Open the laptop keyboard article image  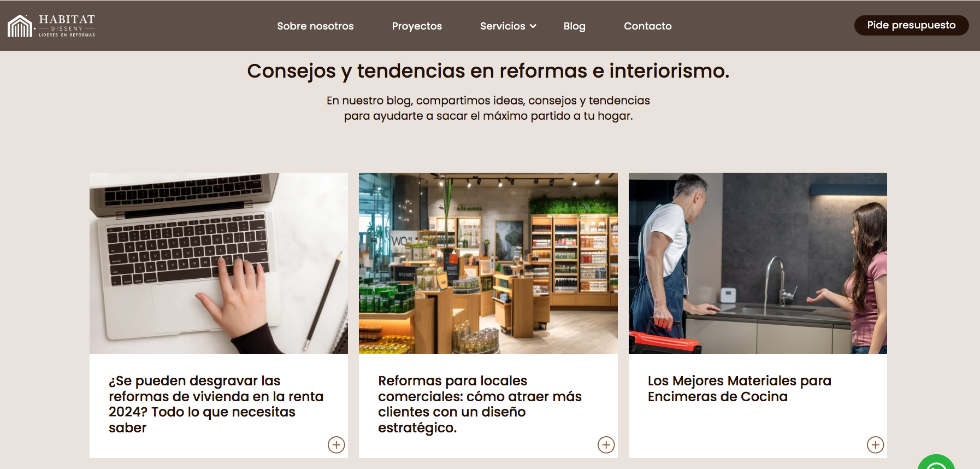(219, 263)
